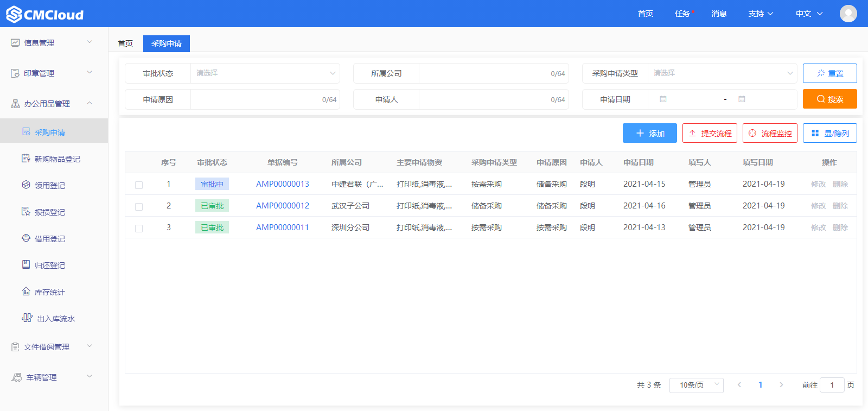This screenshot has width=868, height=411.
Task: Collapse the 办公用品管理 menu chevron
Action: pos(90,103)
